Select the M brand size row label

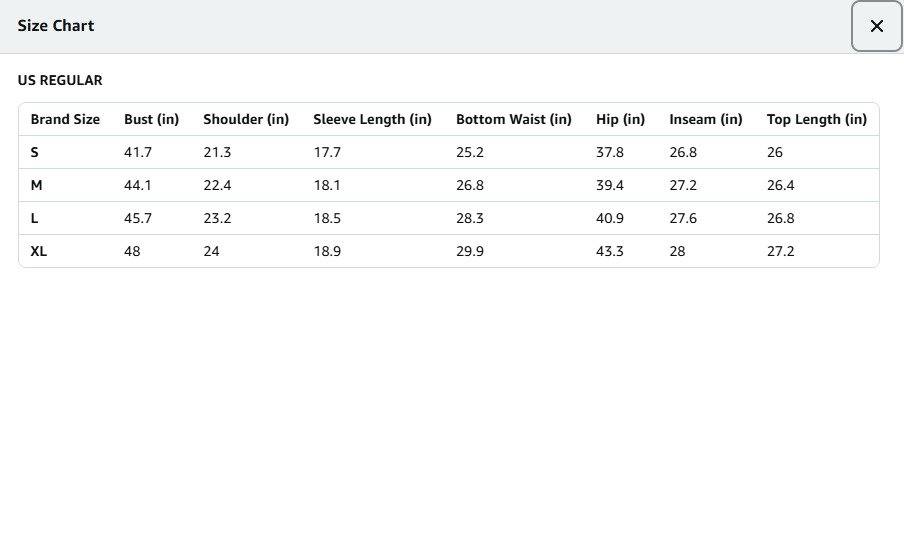[x=36, y=185]
